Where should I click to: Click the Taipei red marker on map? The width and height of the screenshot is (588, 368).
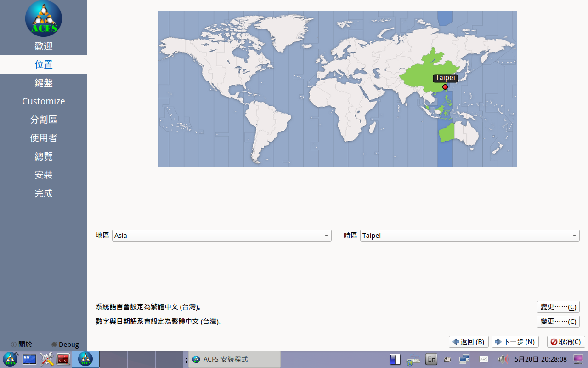[x=445, y=87]
